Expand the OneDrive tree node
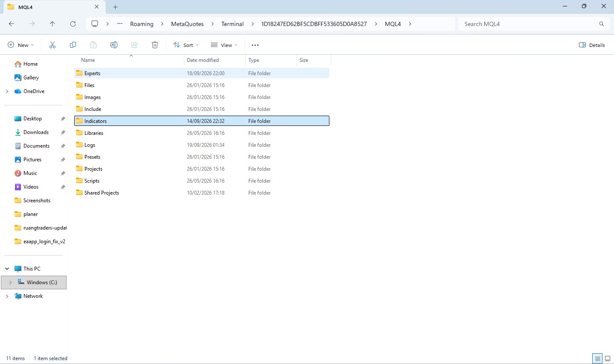This screenshot has width=614, height=364. pos(7,91)
